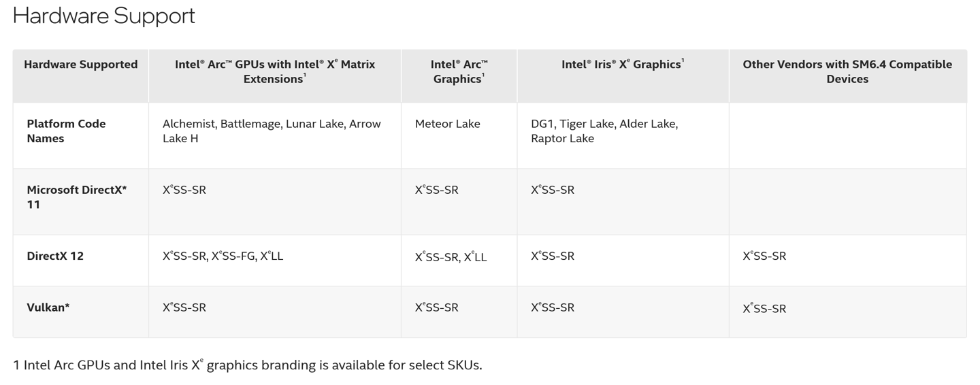Click the "DirectX 12" row label

(55, 256)
